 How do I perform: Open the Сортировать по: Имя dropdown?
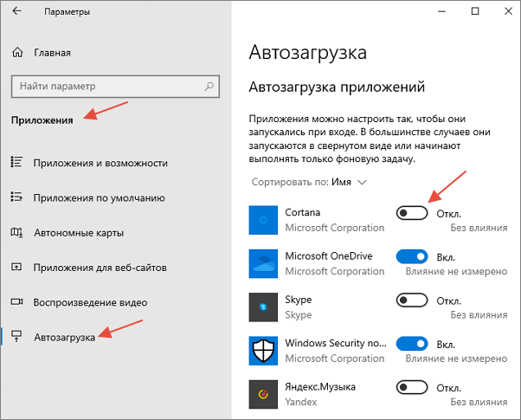(x=309, y=182)
